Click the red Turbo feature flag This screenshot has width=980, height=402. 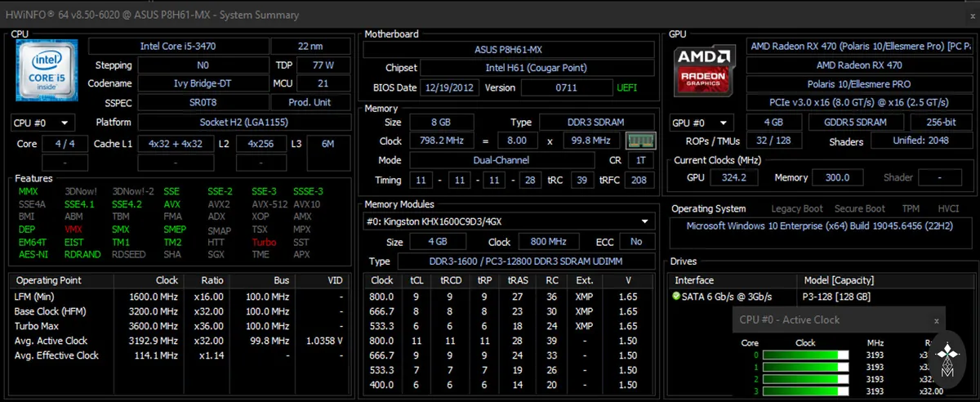[x=264, y=243]
